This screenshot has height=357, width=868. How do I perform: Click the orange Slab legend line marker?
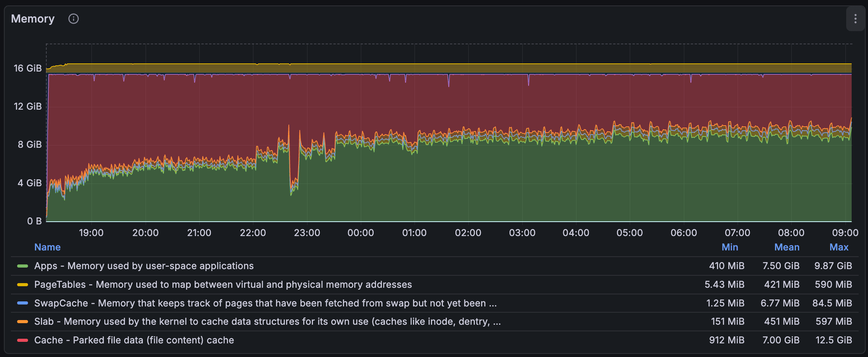click(x=23, y=321)
